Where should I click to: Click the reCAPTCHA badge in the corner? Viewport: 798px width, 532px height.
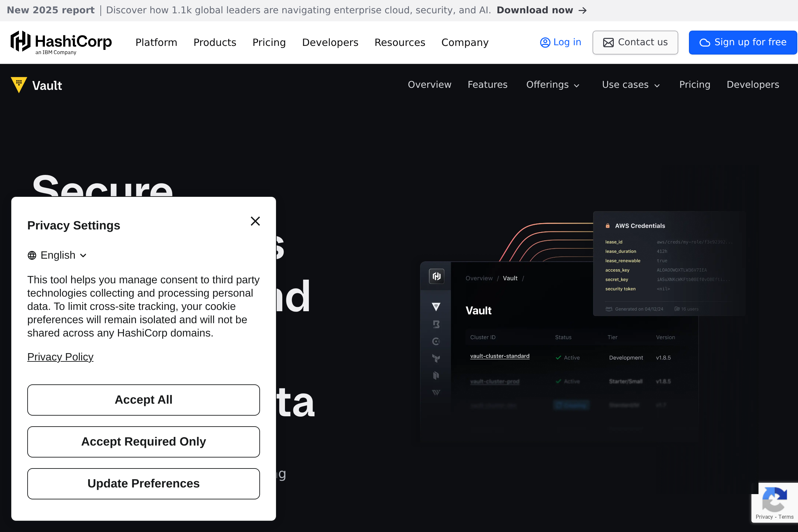775,501
